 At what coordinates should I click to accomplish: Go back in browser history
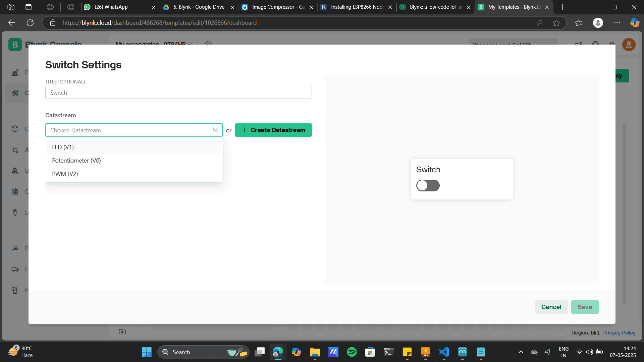[x=12, y=23]
